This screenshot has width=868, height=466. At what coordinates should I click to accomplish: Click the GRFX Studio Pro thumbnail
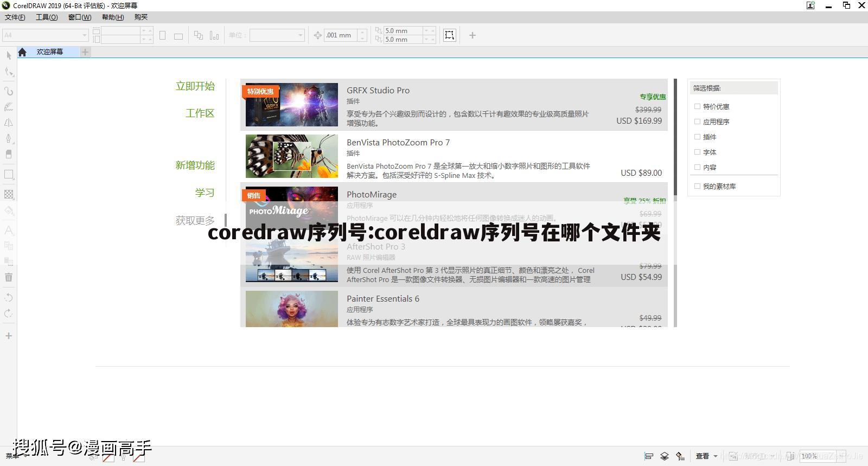(x=292, y=105)
